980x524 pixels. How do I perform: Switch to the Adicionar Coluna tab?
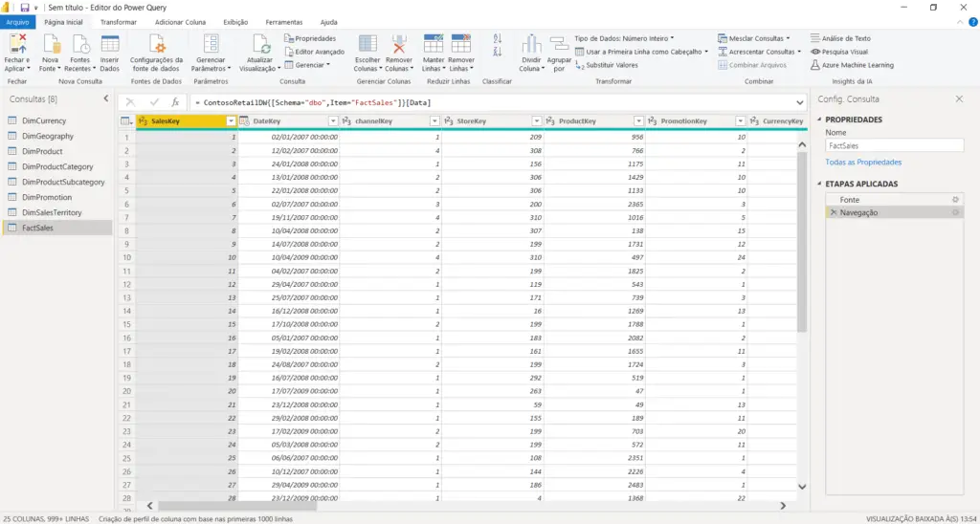coord(180,22)
